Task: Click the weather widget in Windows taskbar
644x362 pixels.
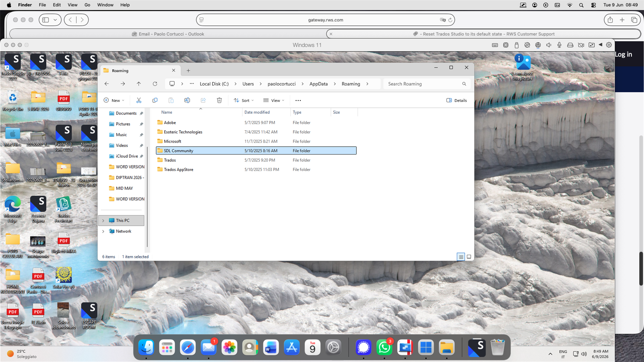Action: pyautogui.click(x=22, y=354)
